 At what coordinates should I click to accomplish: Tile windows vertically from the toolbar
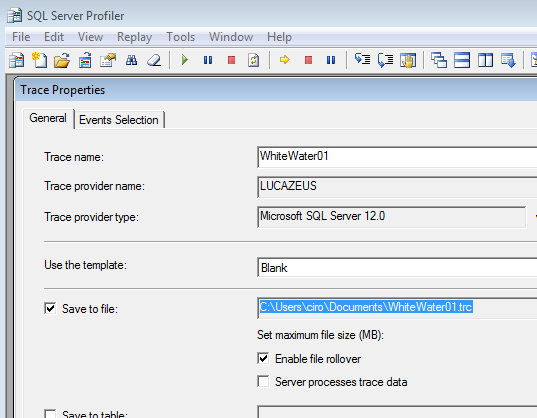(485, 60)
